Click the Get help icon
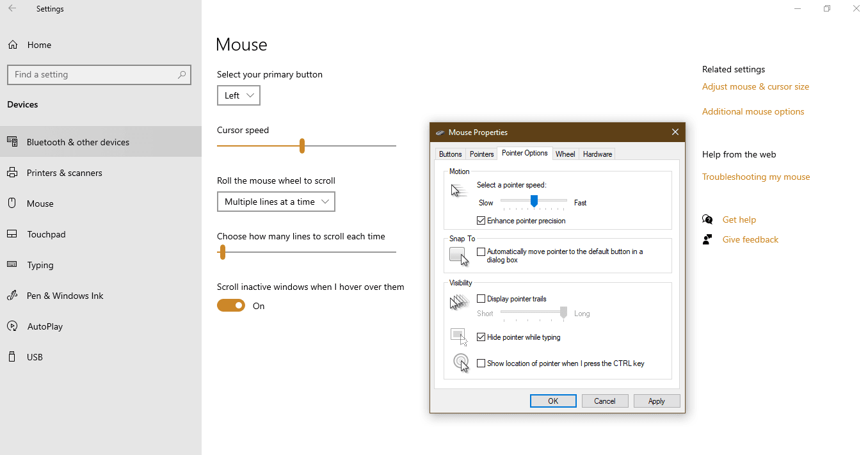This screenshot has height=455, width=868. [x=707, y=219]
